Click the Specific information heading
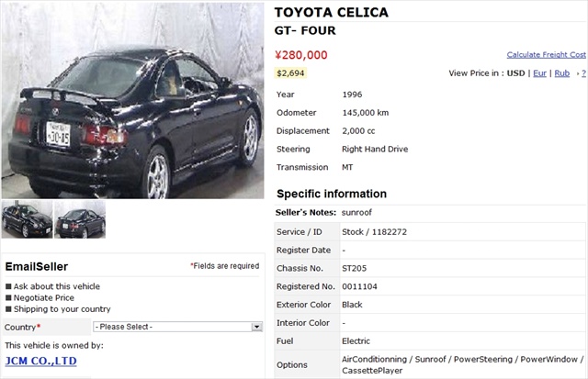588x379 pixels. pyautogui.click(x=332, y=194)
